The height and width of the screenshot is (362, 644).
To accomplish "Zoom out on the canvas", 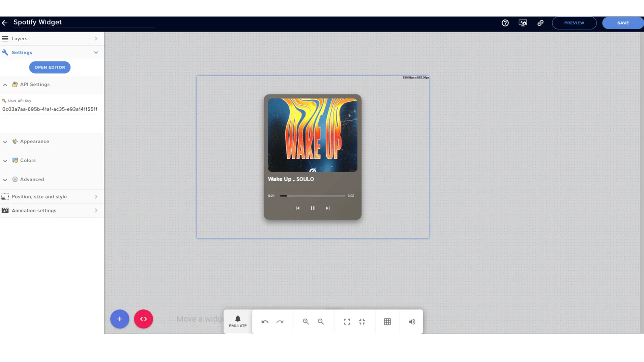I will point(321,322).
